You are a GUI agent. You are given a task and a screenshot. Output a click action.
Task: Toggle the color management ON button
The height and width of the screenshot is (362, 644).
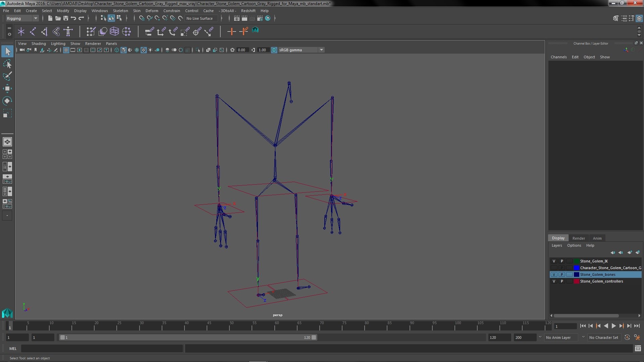click(x=274, y=50)
